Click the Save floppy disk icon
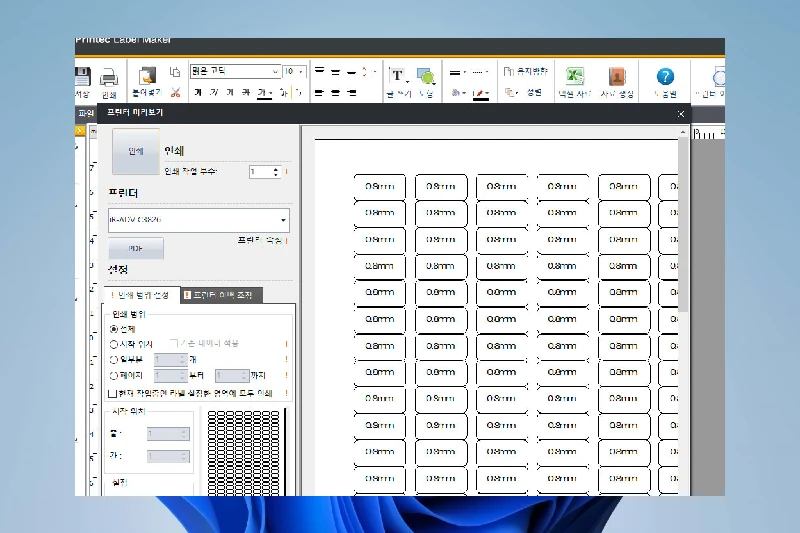 point(83,77)
